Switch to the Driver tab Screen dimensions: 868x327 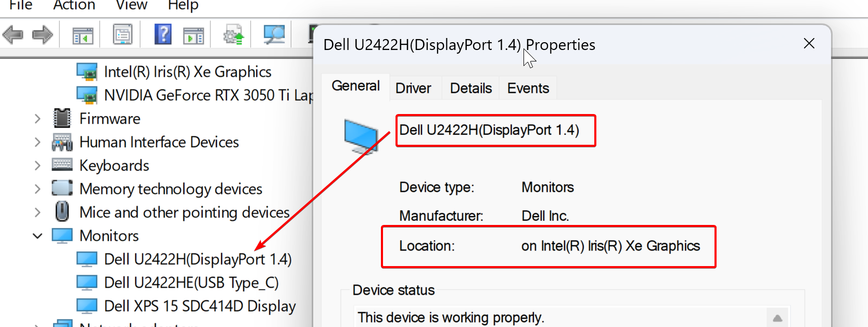tap(413, 88)
